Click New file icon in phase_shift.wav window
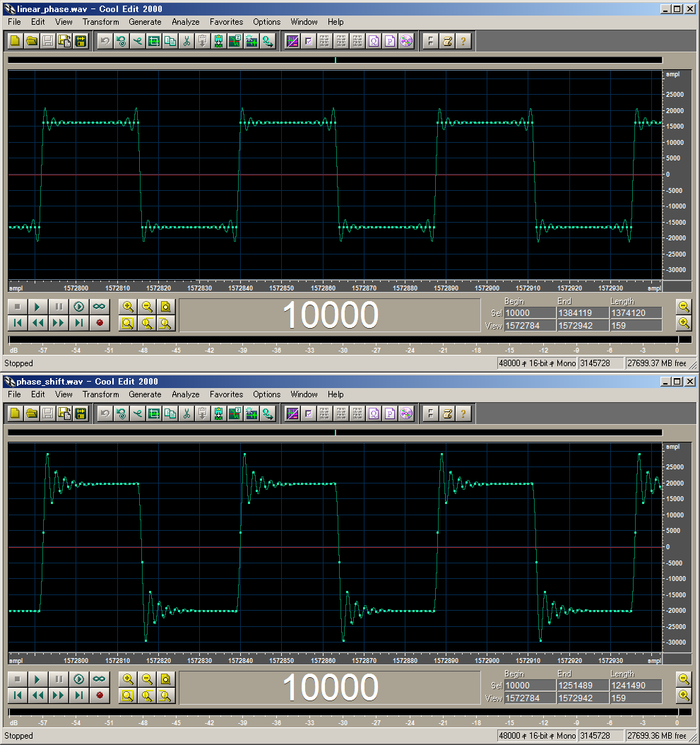This screenshot has height=745, width=700. click(16, 413)
